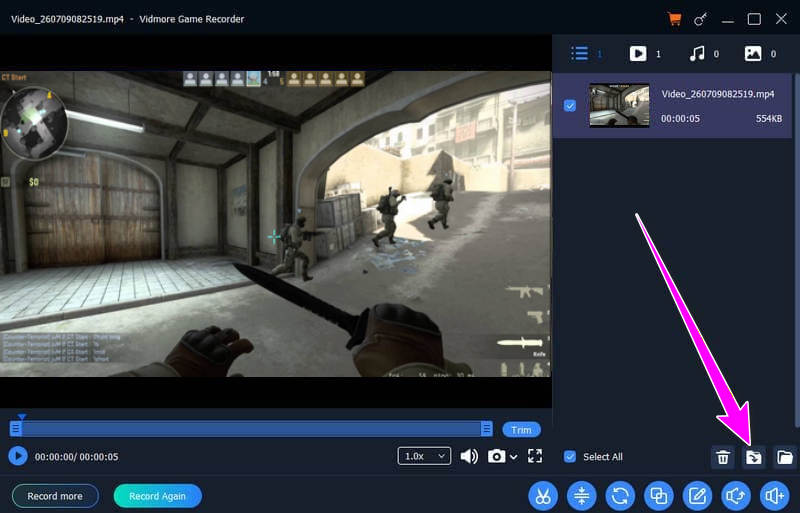Switch to the image screenshots tab
Image resolution: width=800 pixels, height=513 pixels.
coord(753,54)
